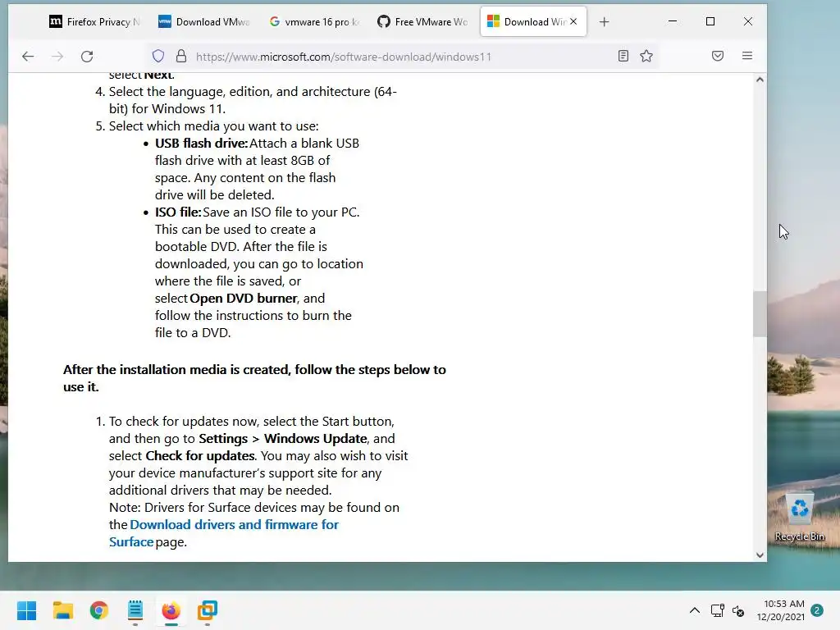
Task: Click the 'USB flash drive:' bold text
Action: tap(202, 144)
